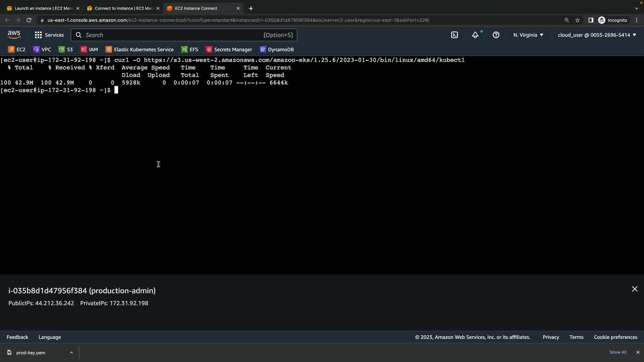Close the instance details info panel
The image size is (644, 362).
635,289
